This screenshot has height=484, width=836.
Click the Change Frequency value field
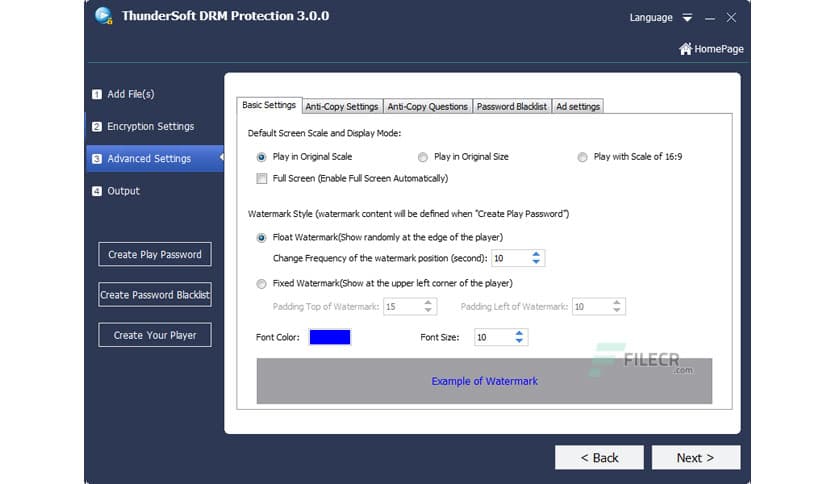pyautogui.click(x=510, y=259)
